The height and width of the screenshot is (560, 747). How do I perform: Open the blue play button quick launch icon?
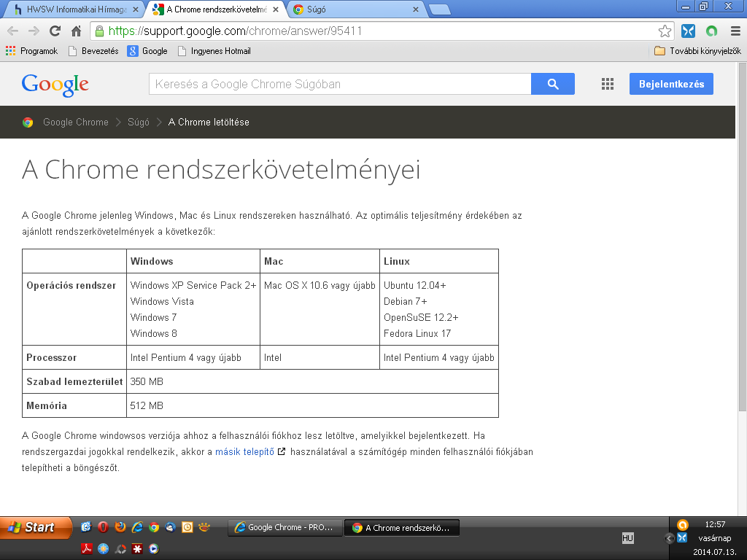(153, 548)
